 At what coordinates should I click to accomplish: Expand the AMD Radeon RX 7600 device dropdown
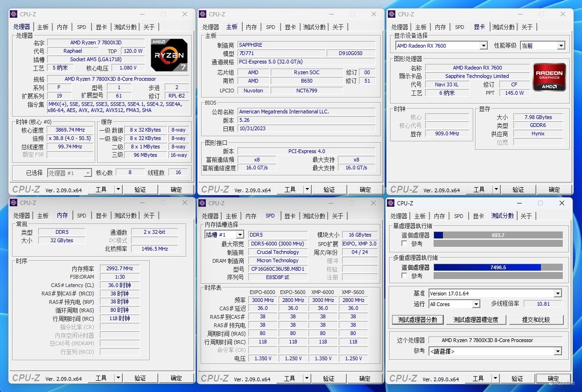[441, 46]
